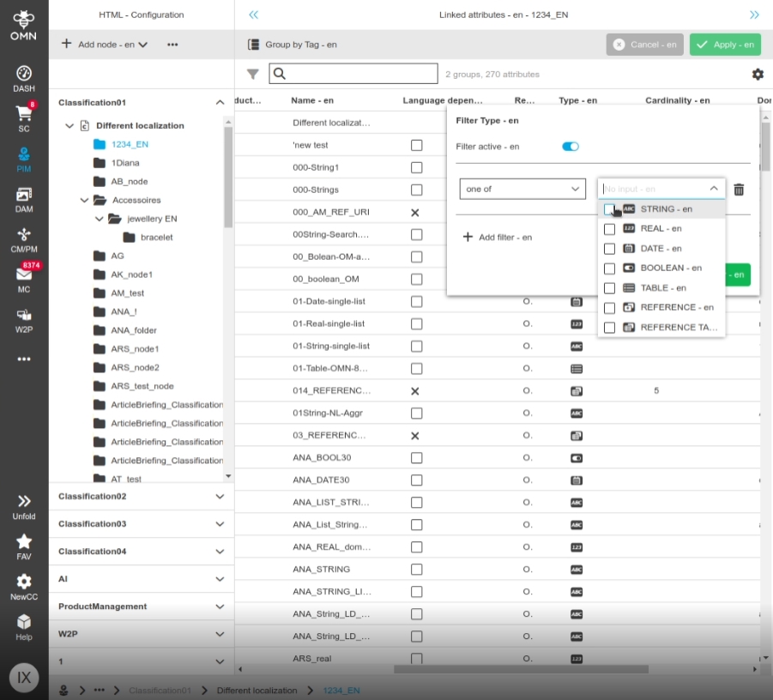Click the Cancel - en button
The image size is (773, 700).
(645, 45)
